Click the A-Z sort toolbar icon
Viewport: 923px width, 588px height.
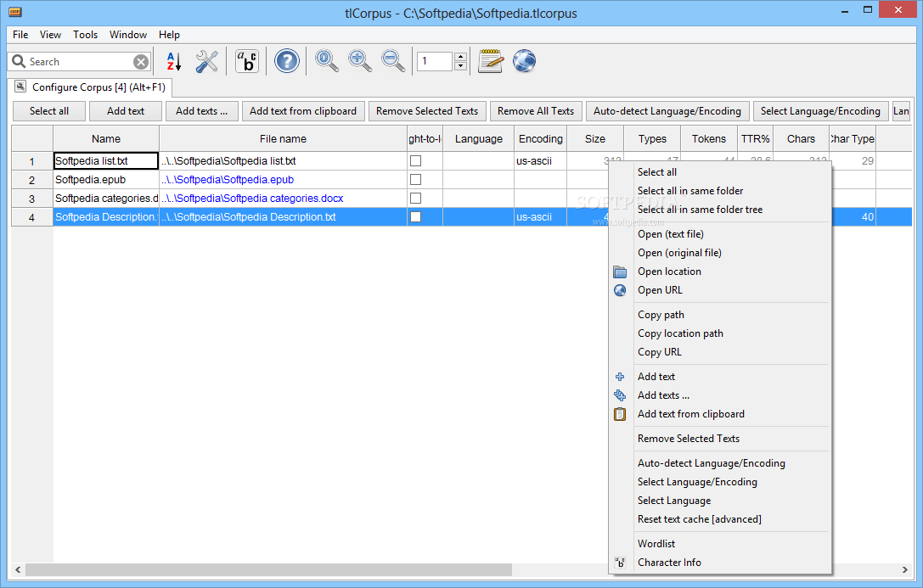click(x=174, y=61)
